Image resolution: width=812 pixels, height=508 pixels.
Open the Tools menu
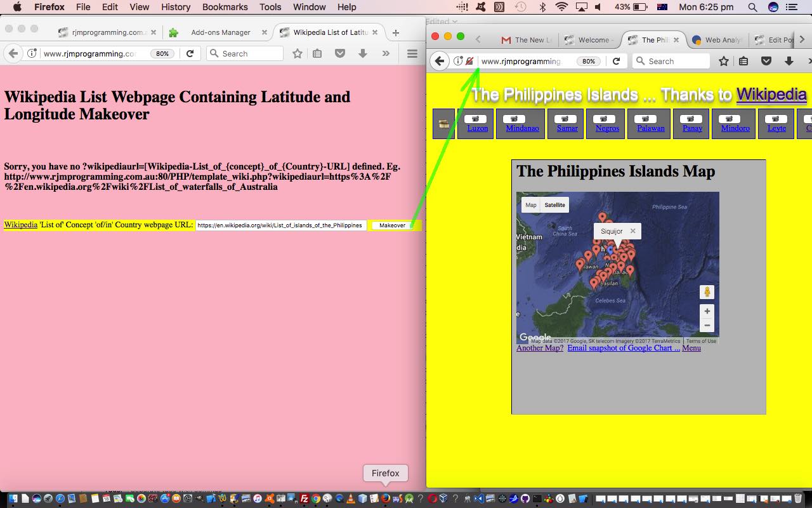click(270, 7)
